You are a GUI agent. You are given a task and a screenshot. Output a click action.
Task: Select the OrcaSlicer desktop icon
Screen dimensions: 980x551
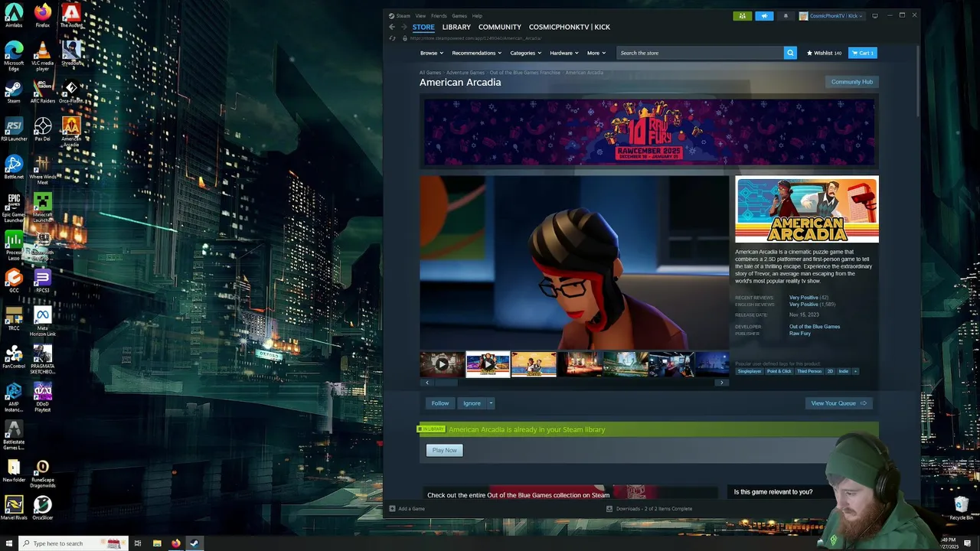click(x=43, y=508)
